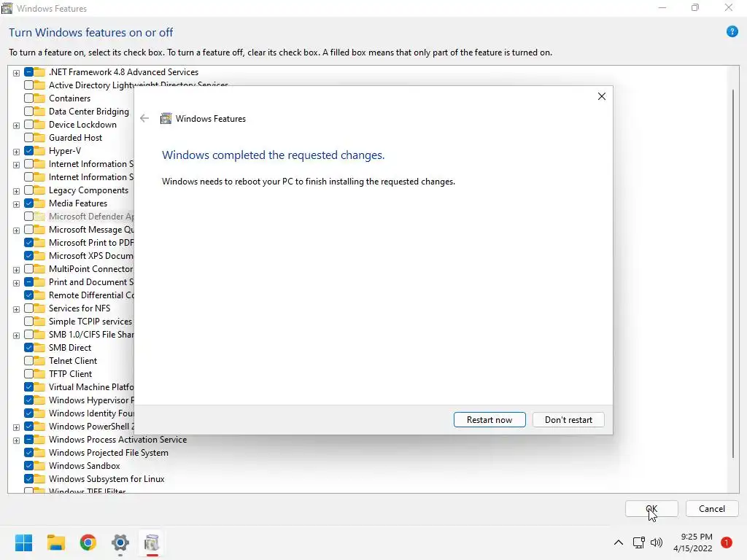Uncheck the Windows Sandbox checkbox
This screenshot has height=560, width=747.
coord(28,466)
